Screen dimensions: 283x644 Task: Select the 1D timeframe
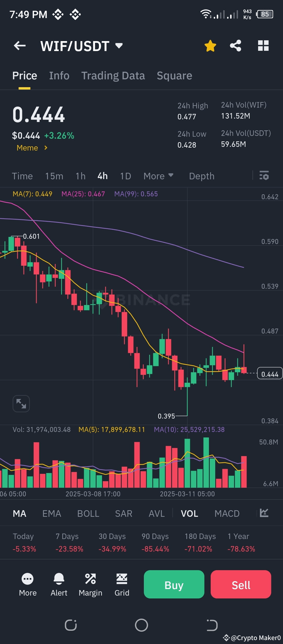125,176
